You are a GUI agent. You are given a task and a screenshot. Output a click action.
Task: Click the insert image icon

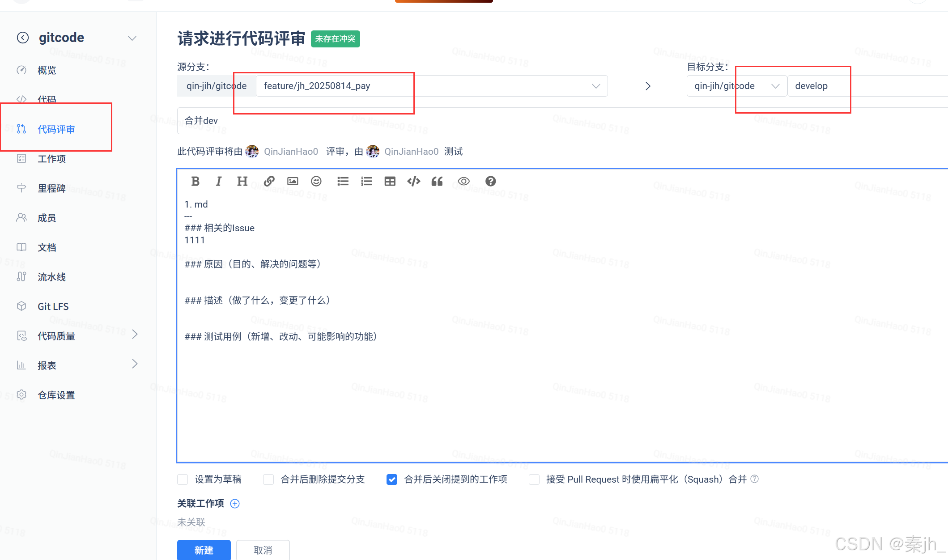pos(293,181)
